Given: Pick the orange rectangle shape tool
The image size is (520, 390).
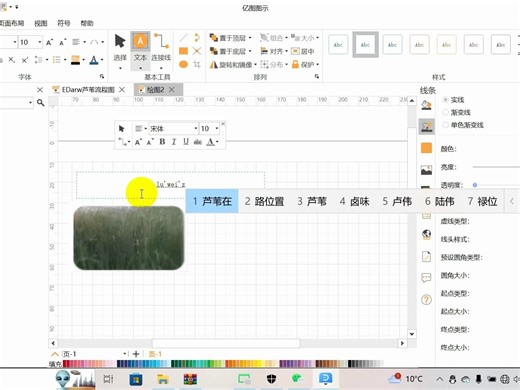Looking at the screenshot, I should pos(183,51).
